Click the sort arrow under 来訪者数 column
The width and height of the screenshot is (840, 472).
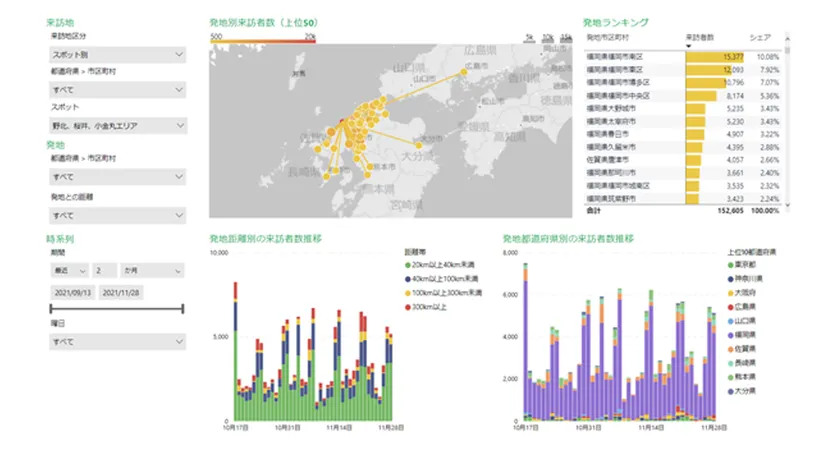click(x=690, y=45)
